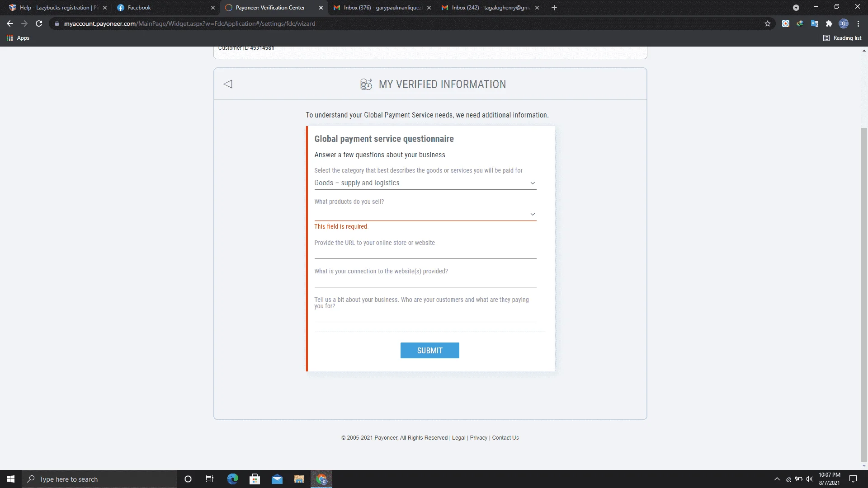
Task: Open the Mail app from taskbar
Action: tap(277, 479)
